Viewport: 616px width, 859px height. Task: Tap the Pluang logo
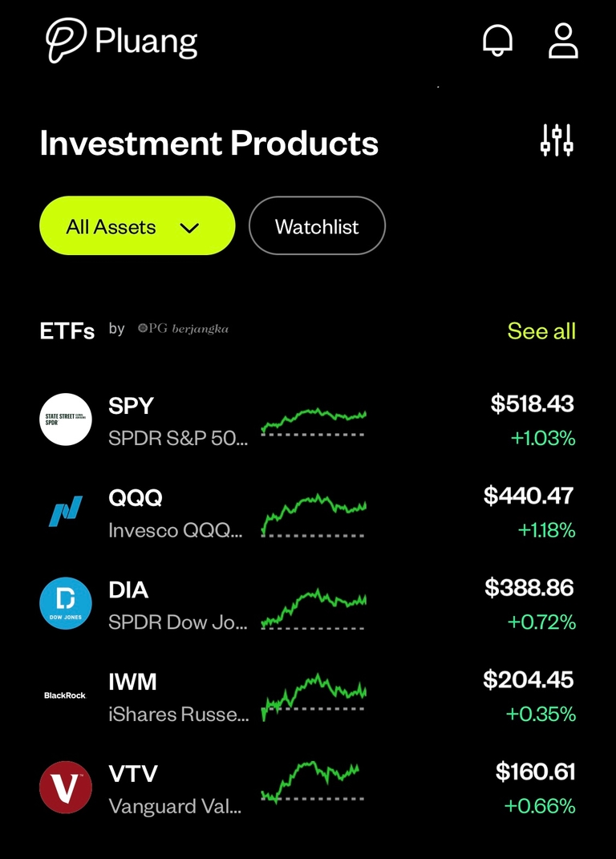(122, 40)
